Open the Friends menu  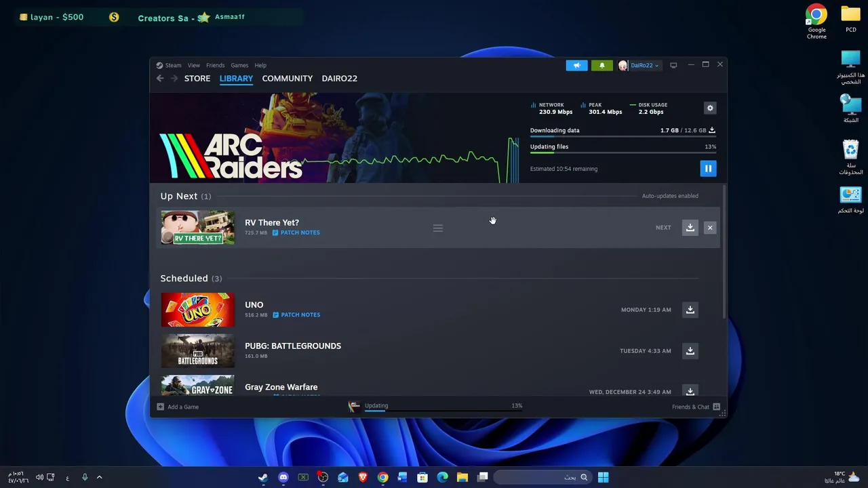pyautogui.click(x=215, y=65)
